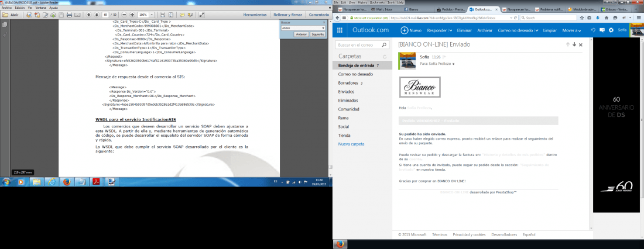
Task: Open the Ventana menu in Adobe Reader
Action: [40, 8]
